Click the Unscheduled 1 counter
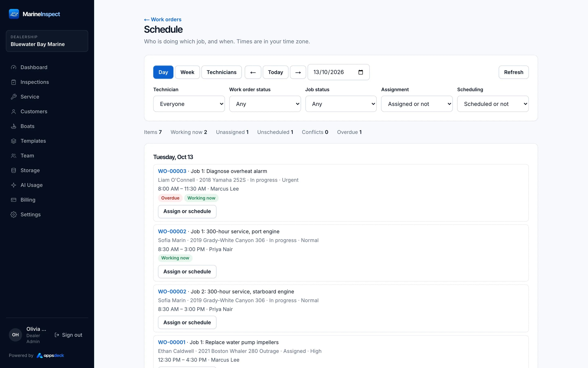The width and height of the screenshot is (588, 368). (275, 132)
